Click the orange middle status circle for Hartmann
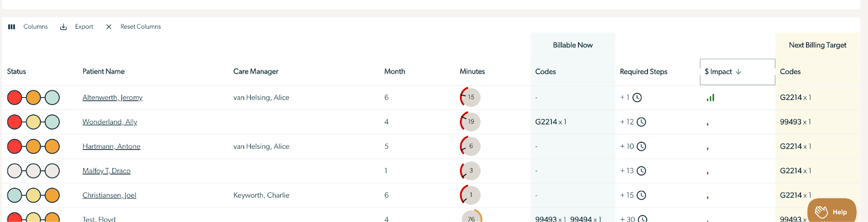 pyautogui.click(x=34, y=147)
